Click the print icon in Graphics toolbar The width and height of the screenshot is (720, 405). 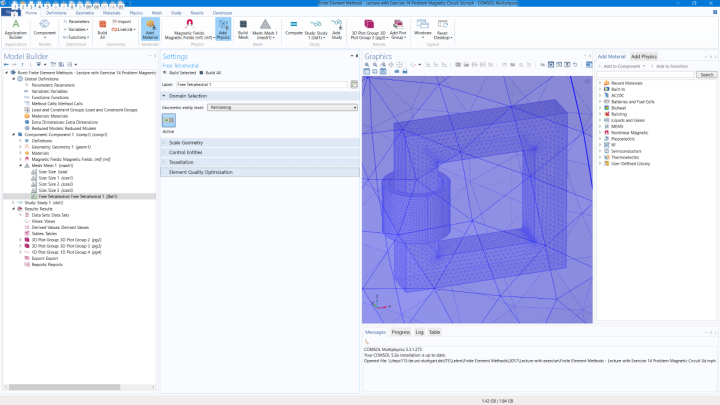pyautogui.click(x=405, y=72)
